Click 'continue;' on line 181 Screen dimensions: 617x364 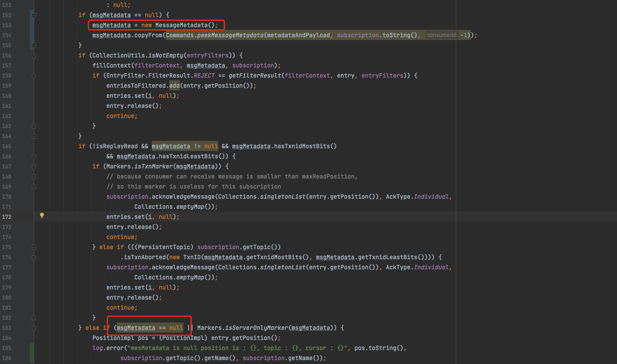tap(122, 308)
